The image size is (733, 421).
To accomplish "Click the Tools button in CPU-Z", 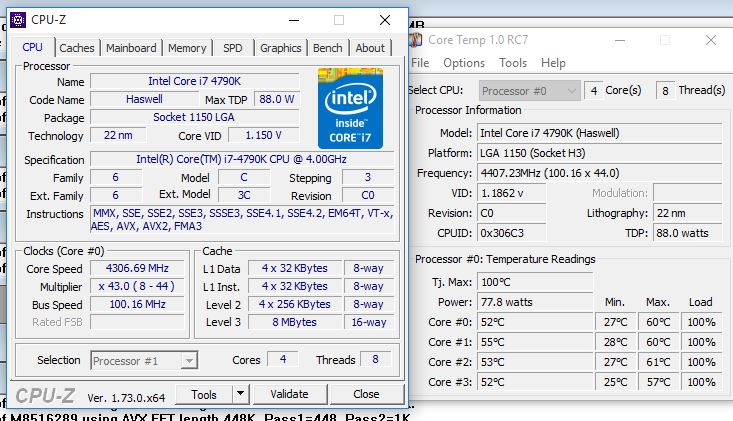I will 204,394.
